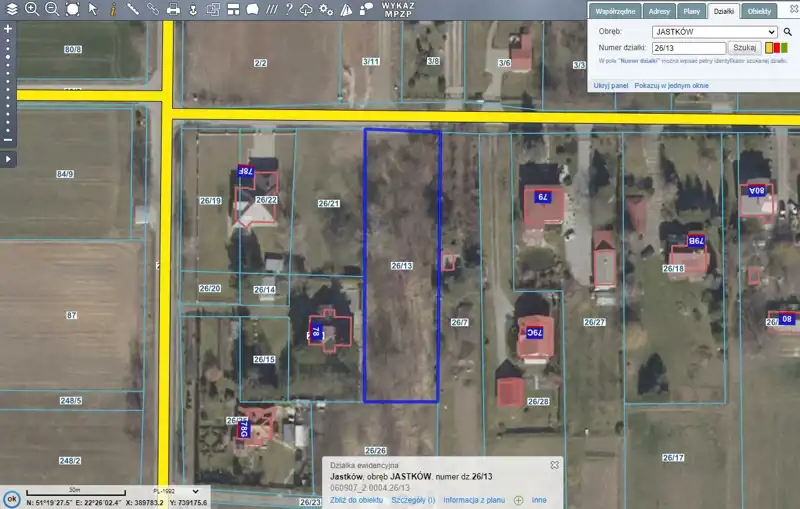Expand the Obręb JASTKÓW dropdown
The image size is (800, 509).
[714, 32]
